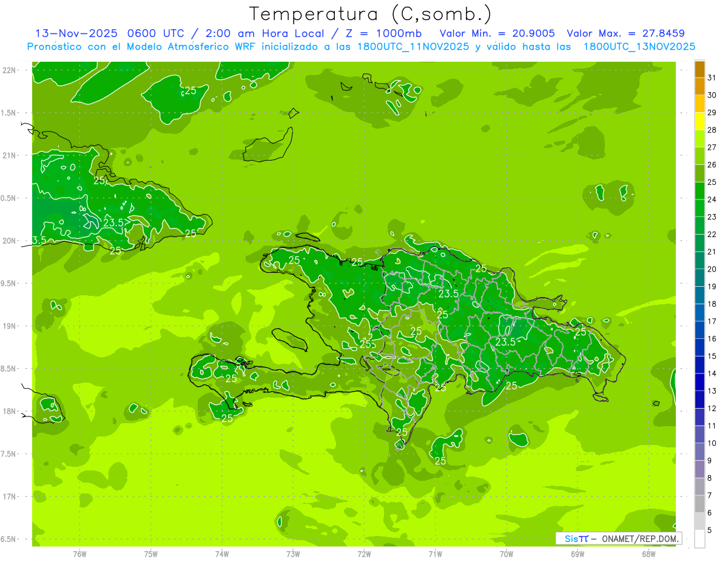Click the '68W' longitude axis label
This screenshot has height=562, width=728.
coord(649,554)
